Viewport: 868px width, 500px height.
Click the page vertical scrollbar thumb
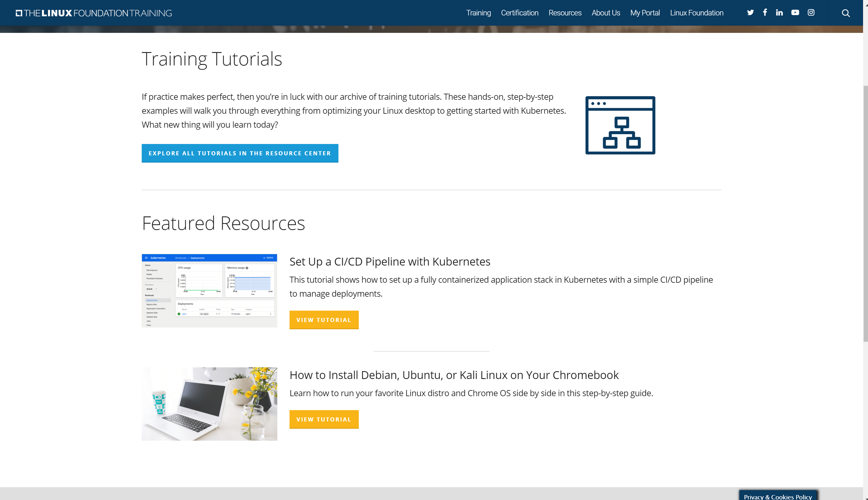[865, 213]
